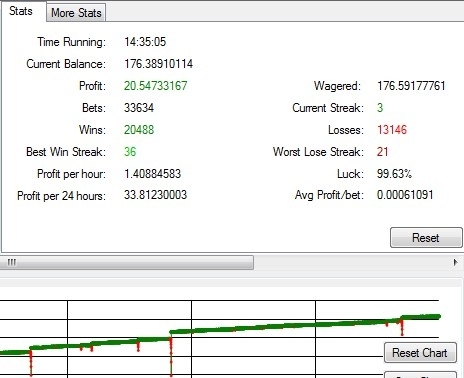Viewport: 464px width, 378px height.
Task: Click the Current Streak label
Action: click(x=328, y=108)
